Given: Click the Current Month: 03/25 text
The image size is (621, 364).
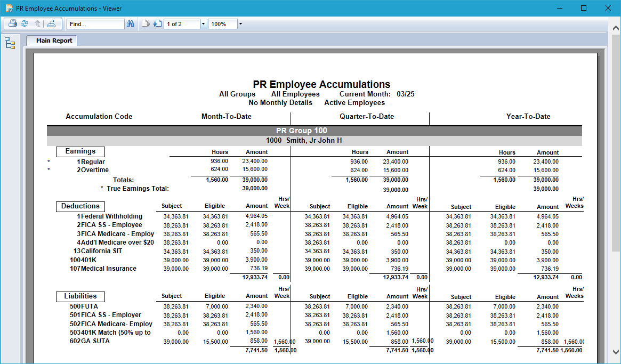Looking at the screenshot, I should tap(377, 94).
